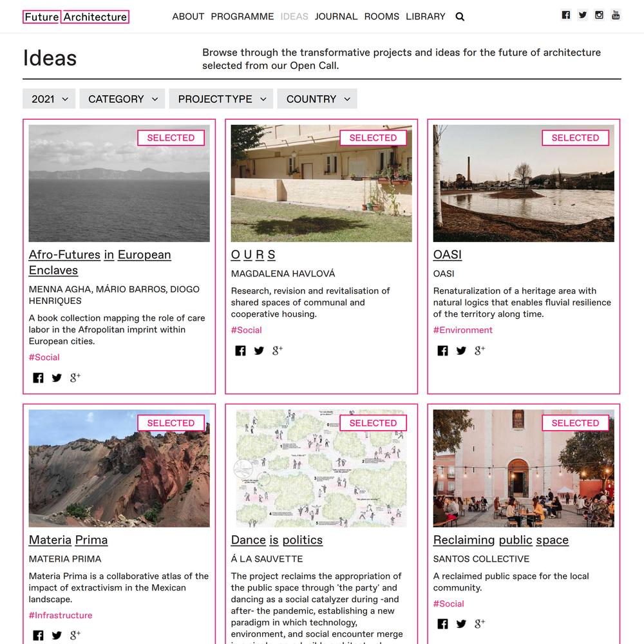The width and height of the screenshot is (644, 644).
Task: Share Reclaiming public space on Facebook
Action: 442,623
